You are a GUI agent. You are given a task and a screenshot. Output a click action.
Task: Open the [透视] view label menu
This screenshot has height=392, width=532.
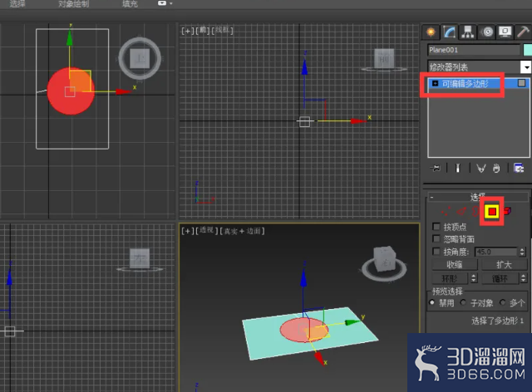click(x=206, y=231)
